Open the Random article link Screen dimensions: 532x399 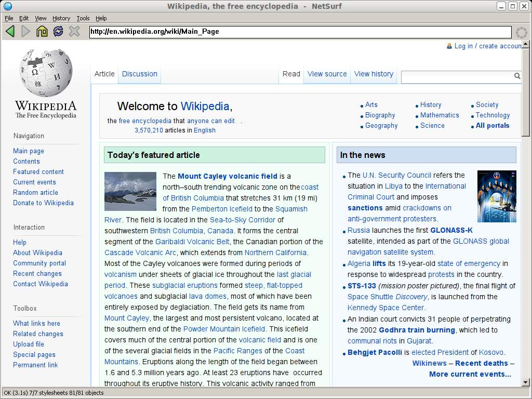35,192
